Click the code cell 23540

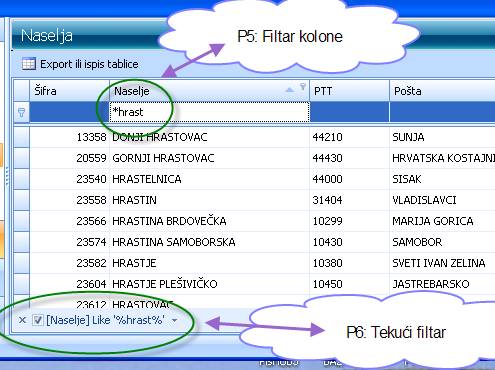coord(70,179)
